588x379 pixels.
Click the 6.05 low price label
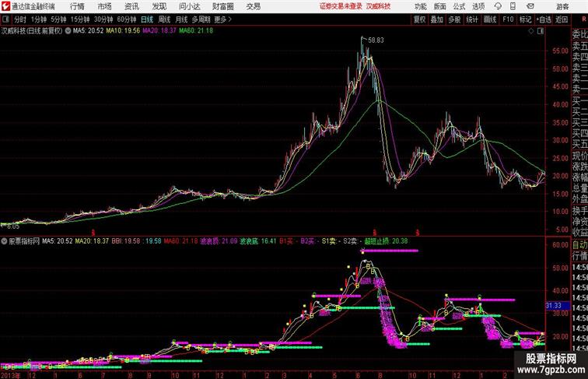coord(13,226)
